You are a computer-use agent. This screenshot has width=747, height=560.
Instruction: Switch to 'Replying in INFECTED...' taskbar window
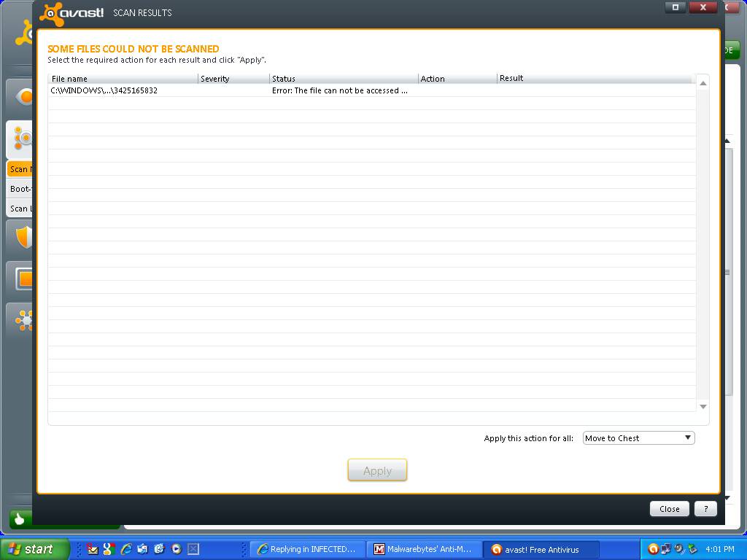[x=308, y=549]
